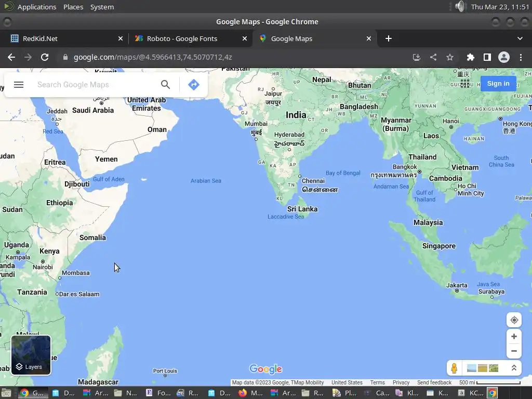Click the United States region link
The image size is (532, 399).
click(x=347, y=382)
